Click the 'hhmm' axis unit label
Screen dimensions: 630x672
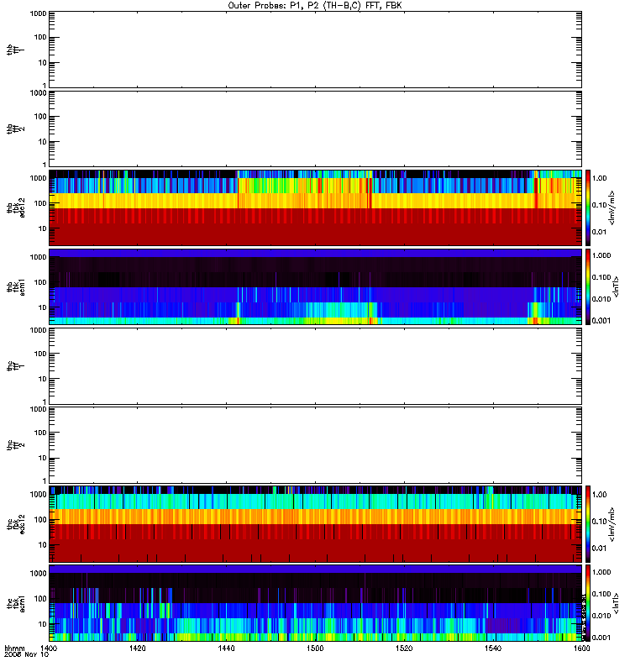[x=14, y=648]
